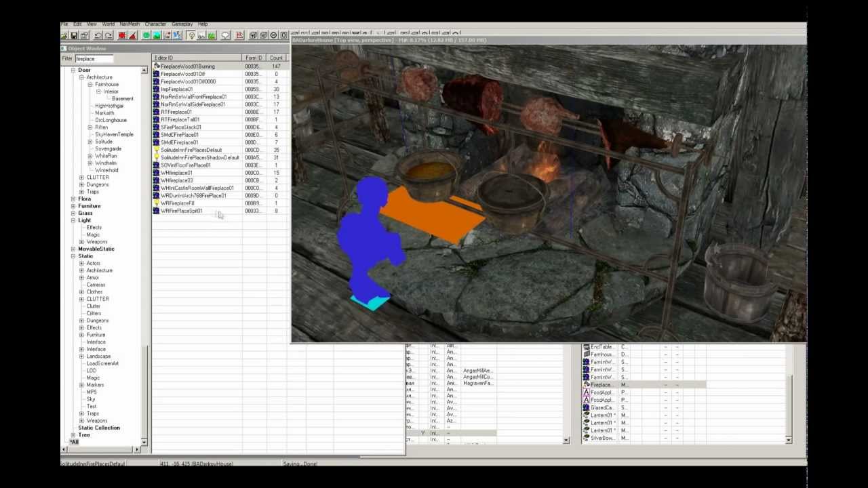Click the circle-in-square toolbar icon
Image resolution: width=868 pixels, height=488 pixels.
(274, 35)
